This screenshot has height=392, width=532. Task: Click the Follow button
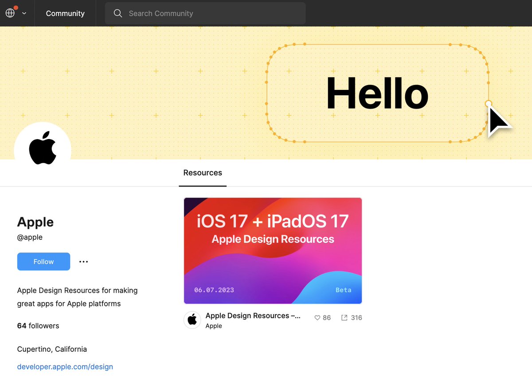(43, 261)
